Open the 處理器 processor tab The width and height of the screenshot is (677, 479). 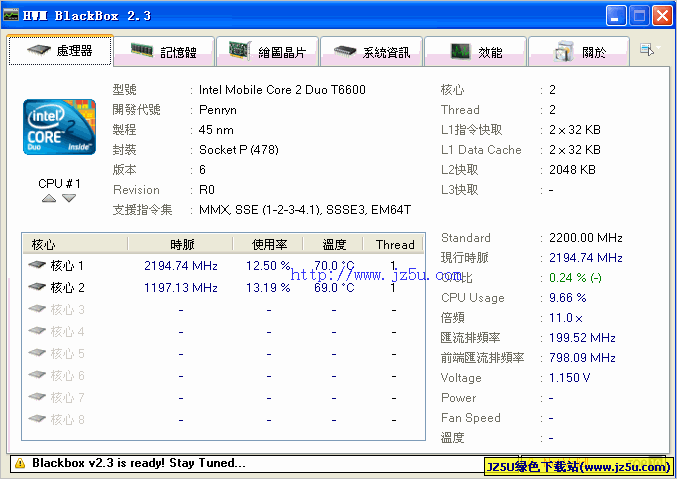pyautogui.click(x=60, y=51)
